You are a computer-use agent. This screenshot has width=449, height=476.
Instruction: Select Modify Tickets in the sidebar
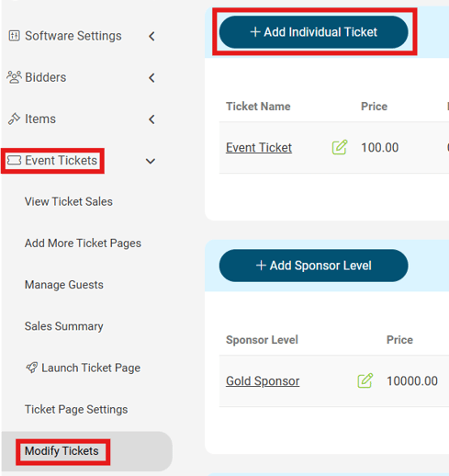tap(62, 451)
